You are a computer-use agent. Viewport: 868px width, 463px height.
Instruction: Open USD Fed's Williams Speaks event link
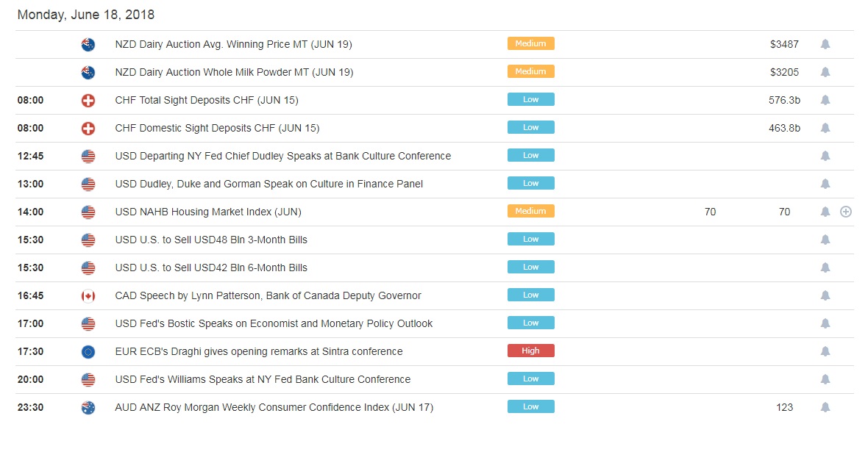click(263, 380)
